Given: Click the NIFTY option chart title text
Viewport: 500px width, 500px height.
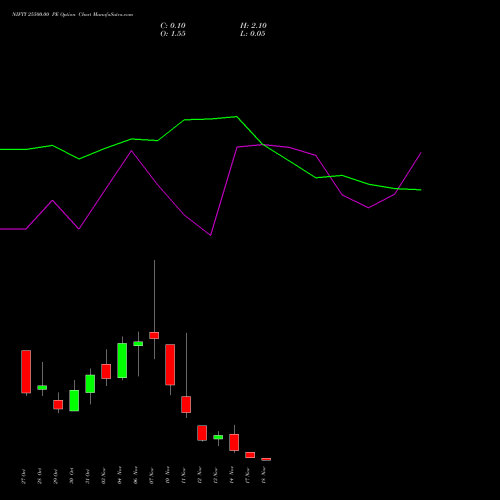Looking at the screenshot, I should coord(72,14).
